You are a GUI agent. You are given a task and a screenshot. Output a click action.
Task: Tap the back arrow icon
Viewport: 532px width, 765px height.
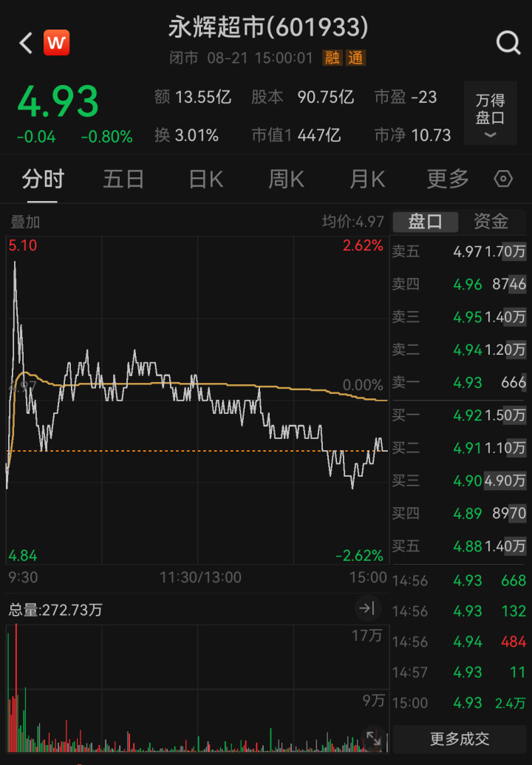tap(27, 43)
